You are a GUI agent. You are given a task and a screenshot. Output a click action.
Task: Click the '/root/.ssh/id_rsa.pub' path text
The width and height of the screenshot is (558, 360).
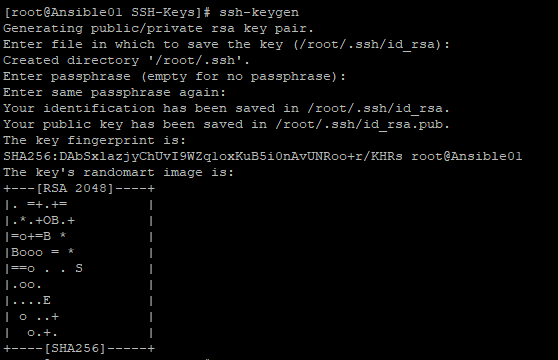363,125
